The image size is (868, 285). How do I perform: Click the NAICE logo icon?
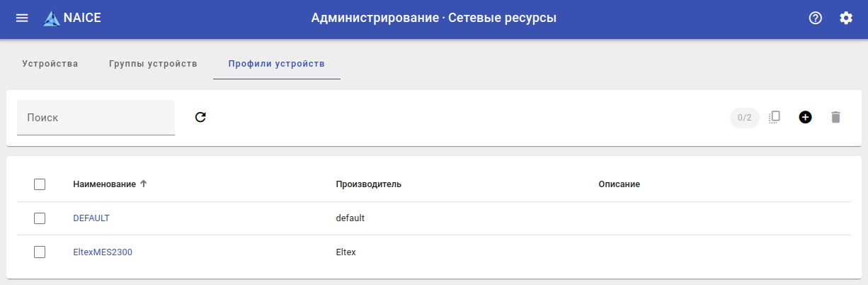(52, 18)
